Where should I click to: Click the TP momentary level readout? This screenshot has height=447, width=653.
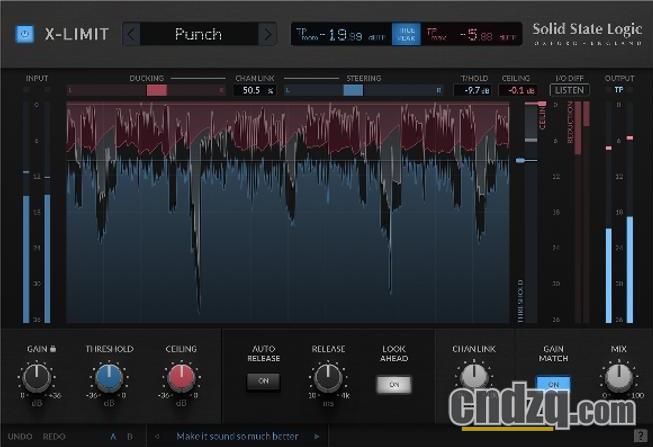tap(341, 34)
